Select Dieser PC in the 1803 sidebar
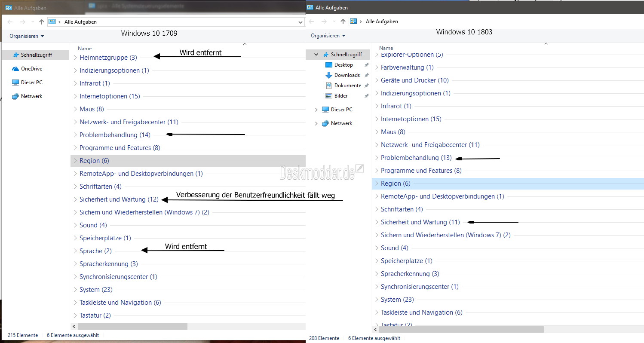This screenshot has height=343, width=644. pos(337,110)
